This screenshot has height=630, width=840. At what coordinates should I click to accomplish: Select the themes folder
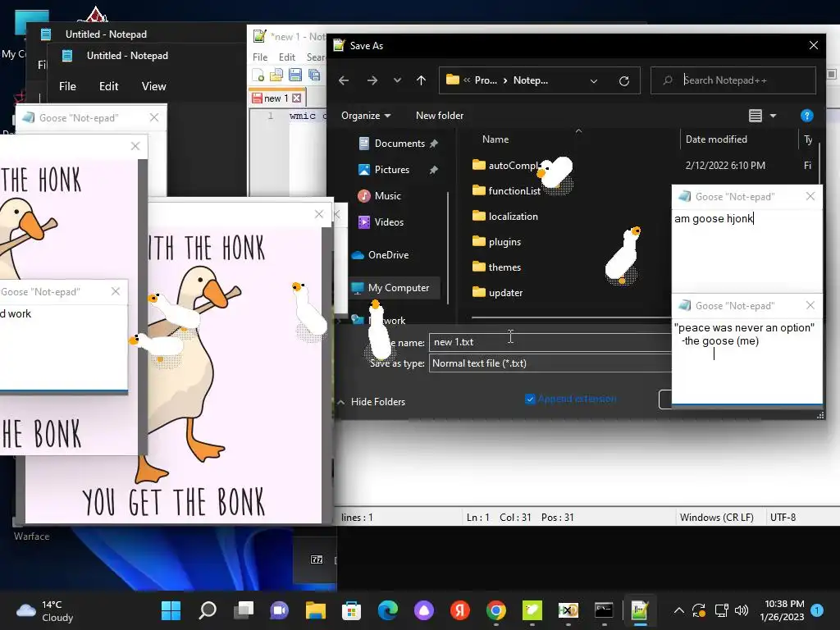[496, 267]
